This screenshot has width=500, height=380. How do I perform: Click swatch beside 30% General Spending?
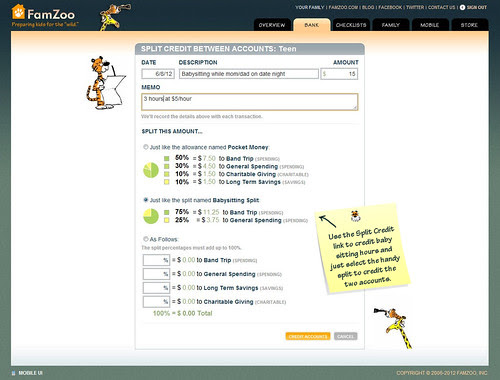167,166
